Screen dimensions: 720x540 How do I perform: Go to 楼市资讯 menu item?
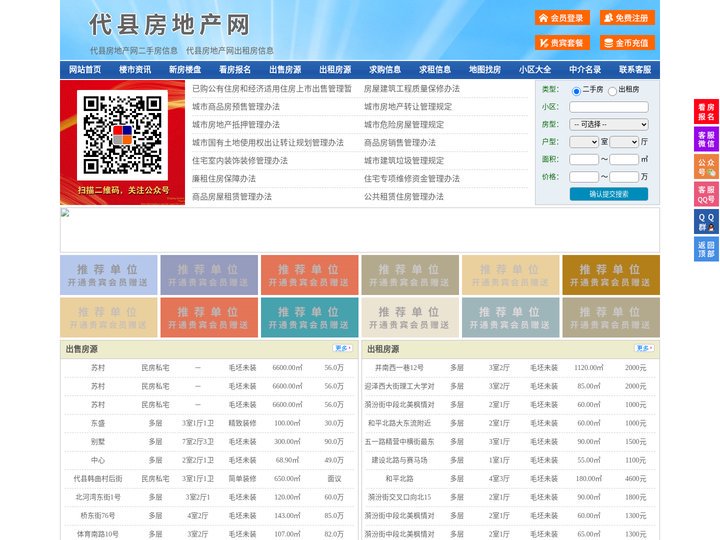[135, 70]
